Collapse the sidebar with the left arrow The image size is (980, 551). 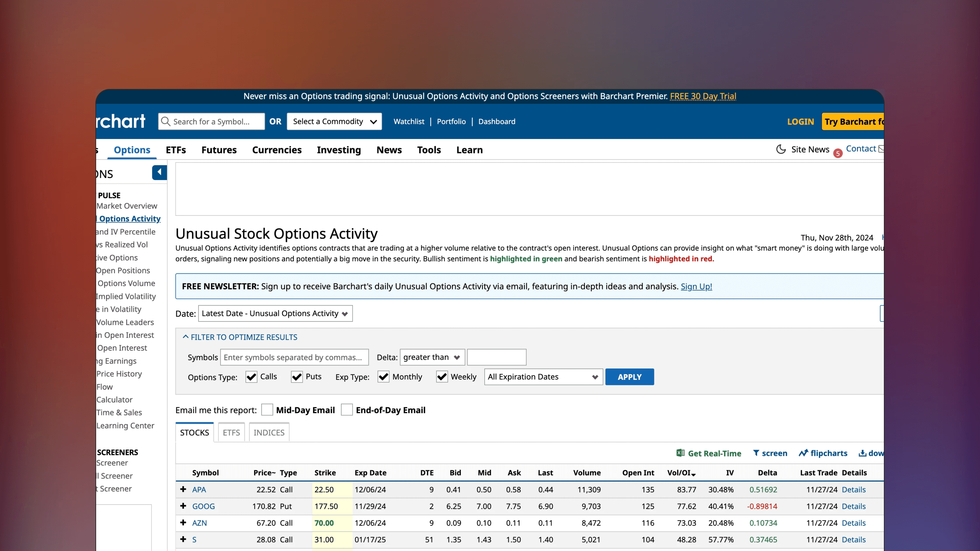(x=160, y=172)
